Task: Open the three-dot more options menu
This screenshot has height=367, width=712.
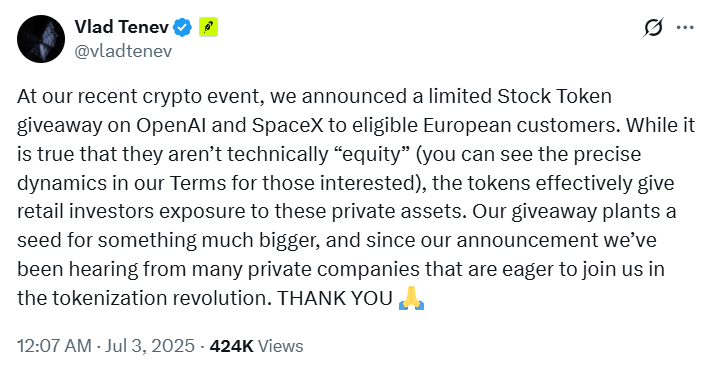Action: click(685, 28)
